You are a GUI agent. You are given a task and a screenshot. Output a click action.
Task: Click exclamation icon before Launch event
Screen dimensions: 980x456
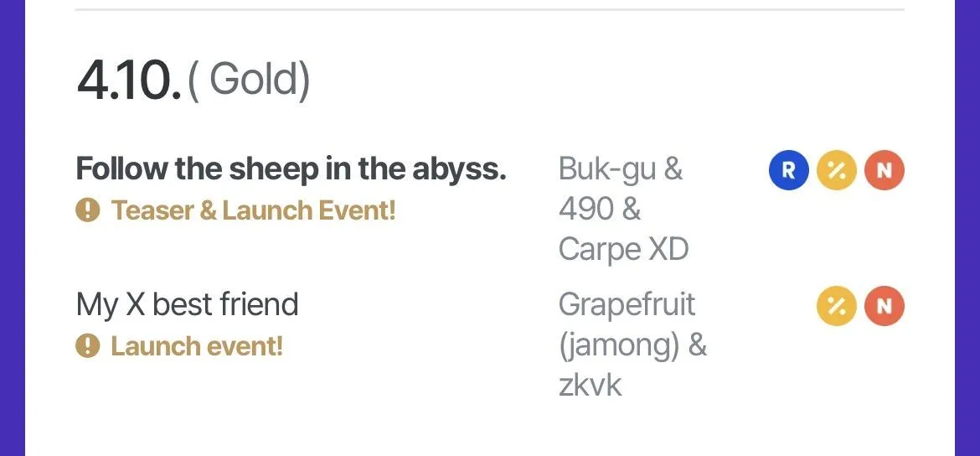(87, 346)
